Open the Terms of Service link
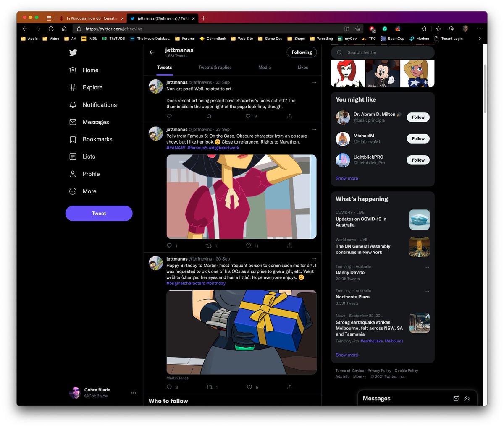 click(350, 371)
